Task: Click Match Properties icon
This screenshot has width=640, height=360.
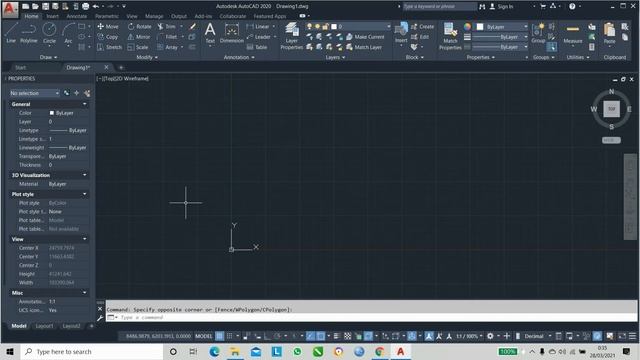Action: 450,36
